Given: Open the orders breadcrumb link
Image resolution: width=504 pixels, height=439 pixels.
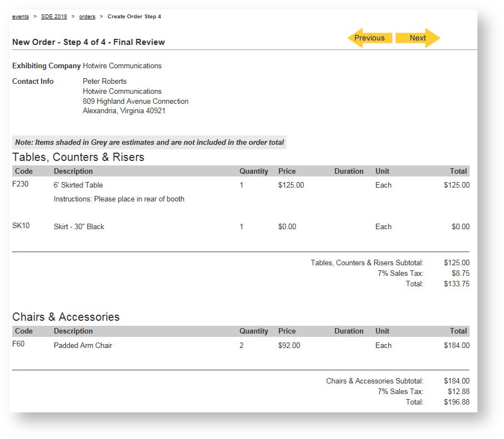Looking at the screenshot, I should pyautogui.click(x=87, y=17).
